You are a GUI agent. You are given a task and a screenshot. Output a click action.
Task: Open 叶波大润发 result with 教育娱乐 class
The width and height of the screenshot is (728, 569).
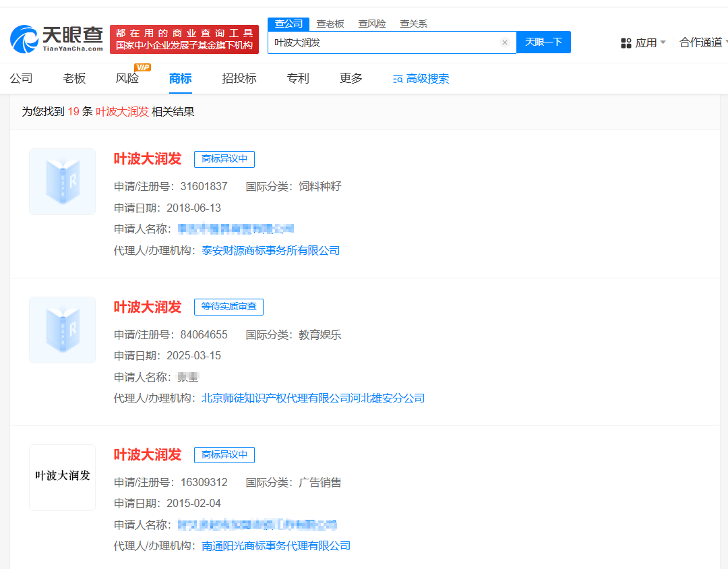tap(148, 307)
